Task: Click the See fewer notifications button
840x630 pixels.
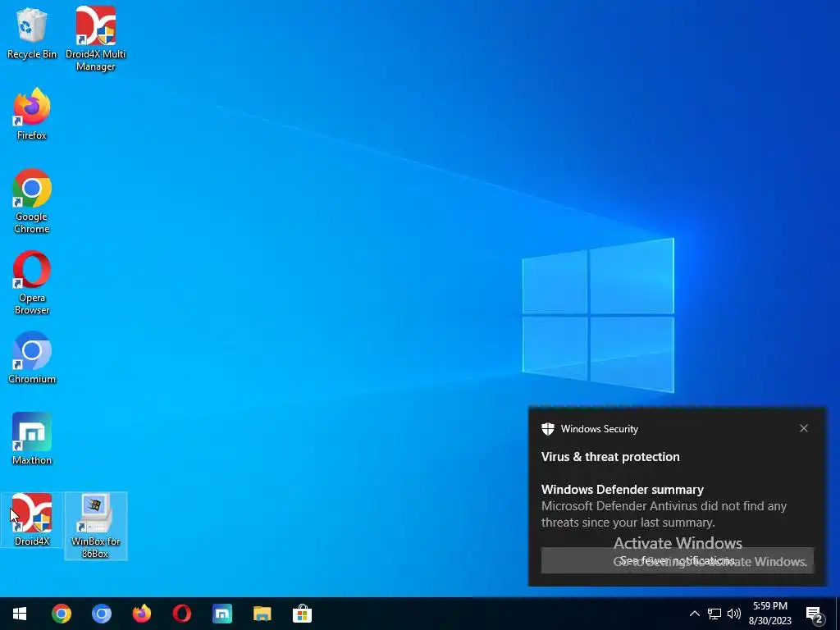Action: [x=677, y=560]
